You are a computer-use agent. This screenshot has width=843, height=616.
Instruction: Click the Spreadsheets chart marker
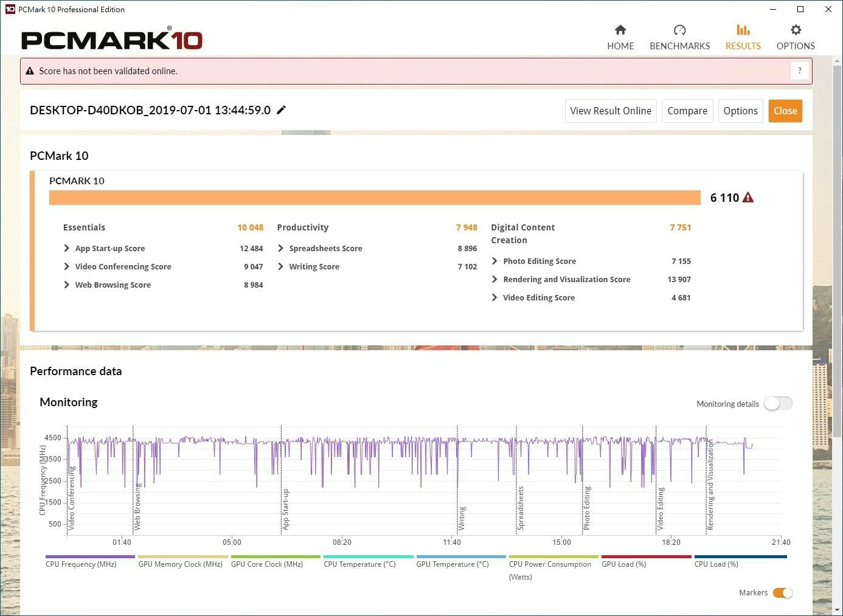point(521,508)
